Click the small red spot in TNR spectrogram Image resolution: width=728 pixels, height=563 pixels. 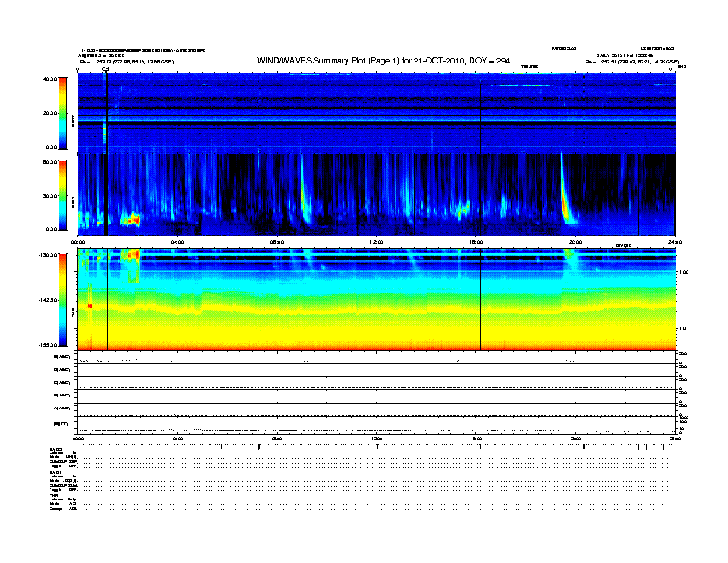[x=90, y=306]
